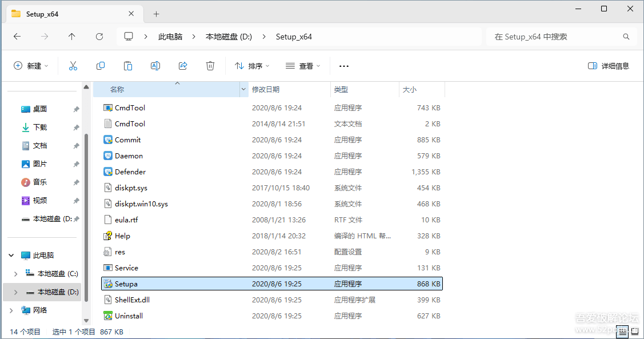Click the Delete trash can icon
The height and width of the screenshot is (339, 644).
pos(210,66)
